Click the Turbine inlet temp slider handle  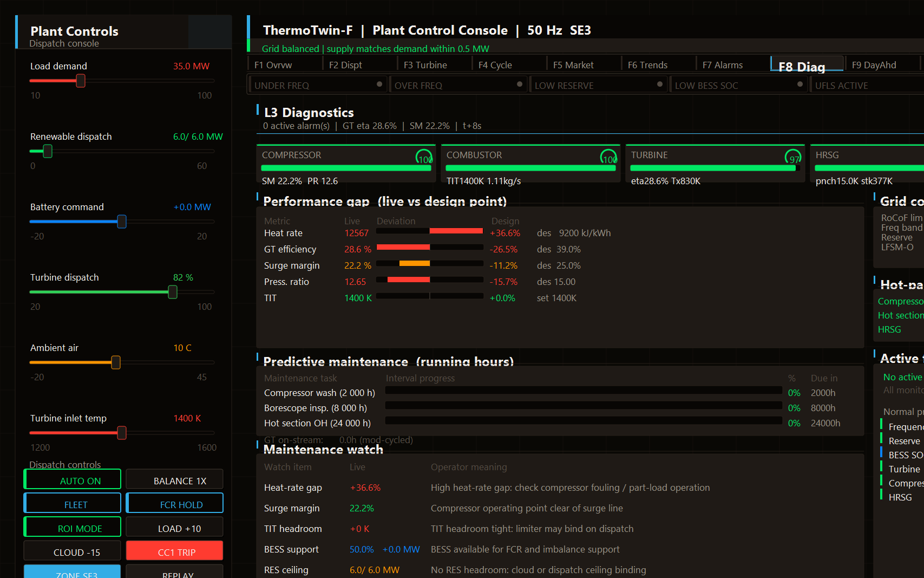point(122,433)
